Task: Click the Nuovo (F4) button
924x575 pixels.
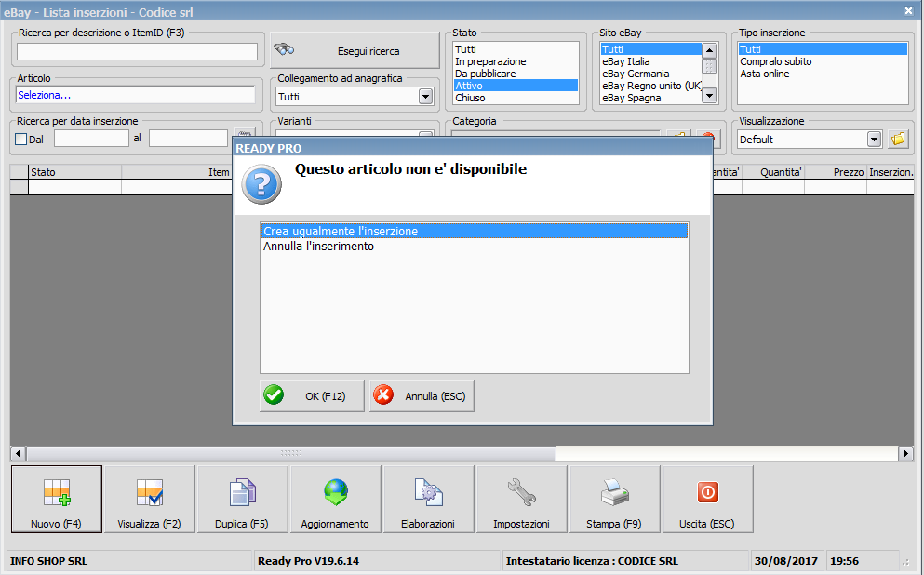Action: point(57,499)
